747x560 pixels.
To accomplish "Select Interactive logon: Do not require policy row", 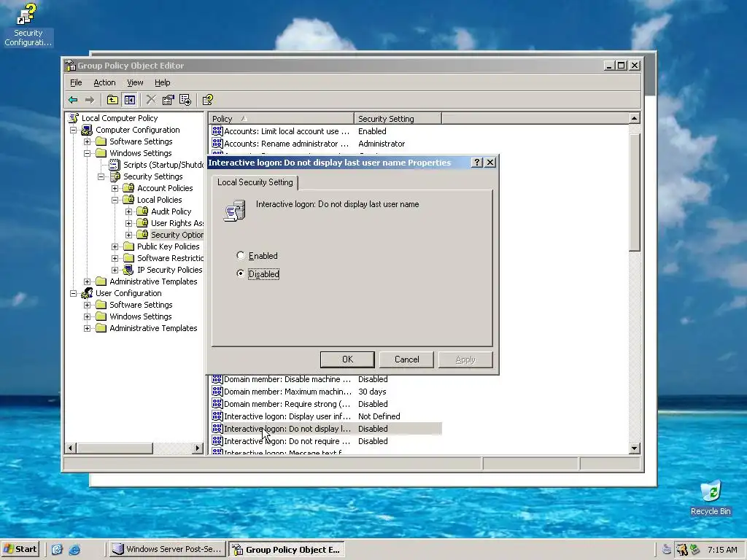I will [326, 441].
